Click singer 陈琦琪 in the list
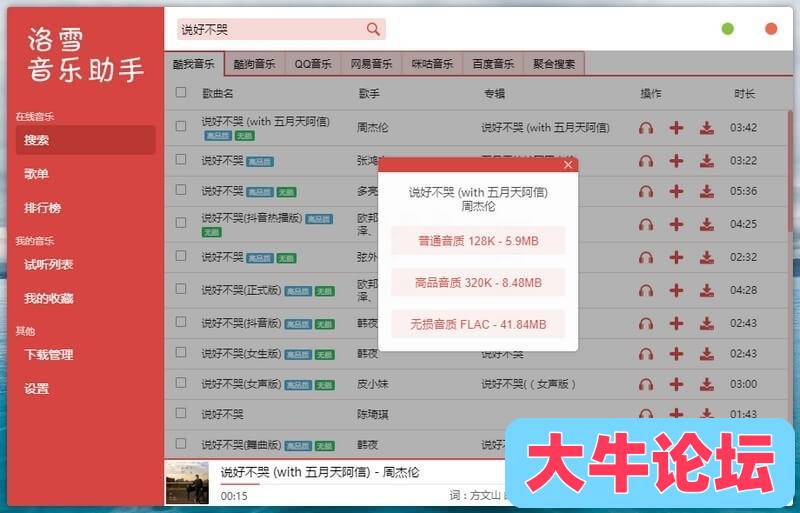Viewport: 800px width, 513px height. (x=372, y=414)
